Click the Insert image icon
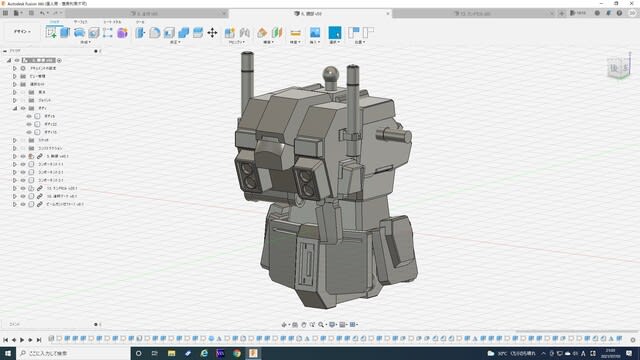This screenshot has width=640, height=360. pyautogui.click(x=315, y=33)
